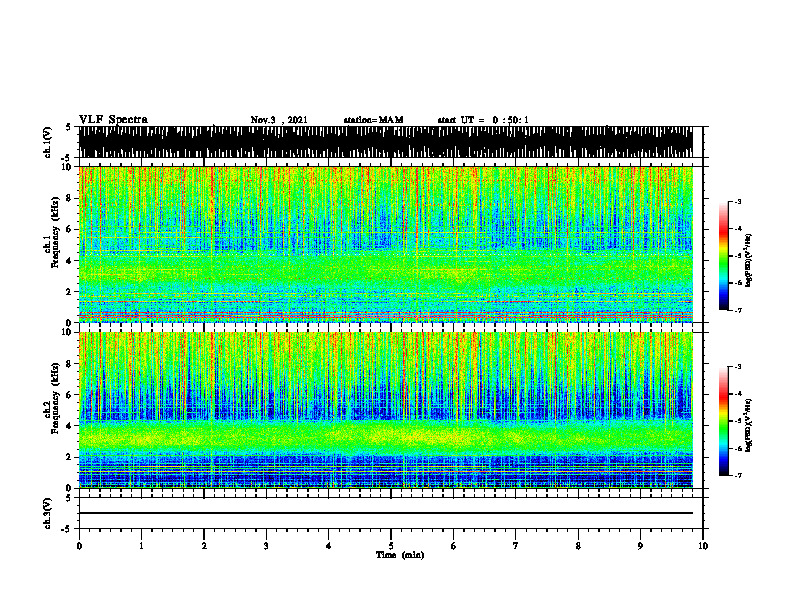Click the 'start UT = 0:50:1' text
792x612 pixels.
pyautogui.click(x=483, y=120)
